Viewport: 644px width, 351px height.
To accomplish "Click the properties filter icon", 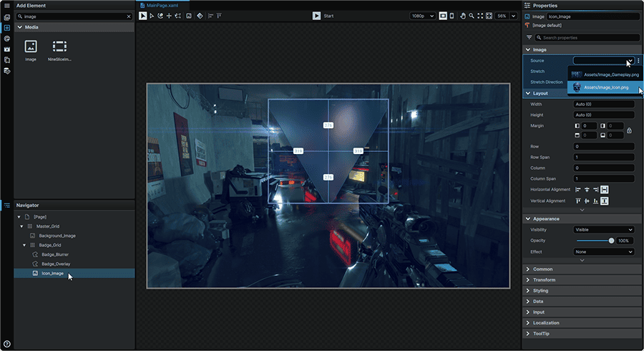I will [529, 37].
